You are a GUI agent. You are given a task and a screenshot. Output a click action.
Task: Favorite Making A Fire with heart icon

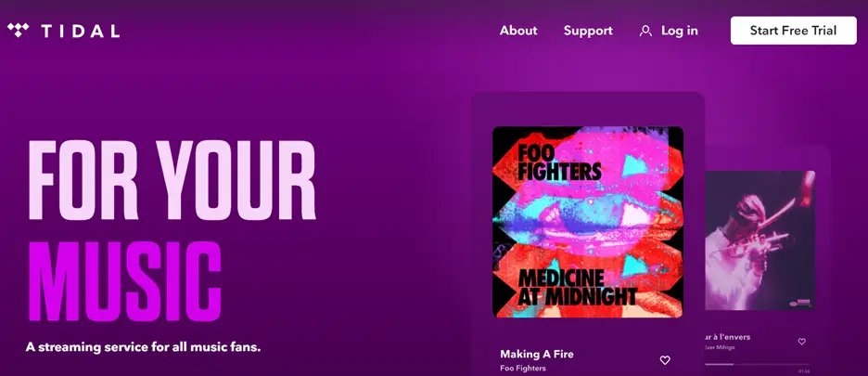coord(665,360)
